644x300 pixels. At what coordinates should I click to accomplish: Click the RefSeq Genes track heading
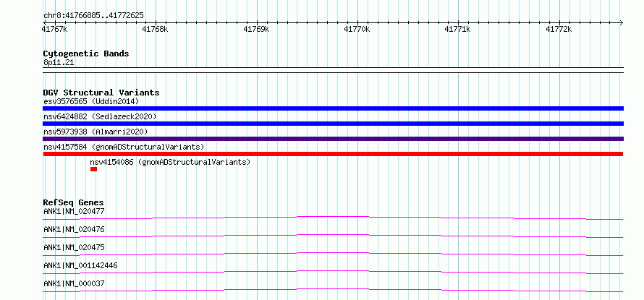(x=74, y=202)
